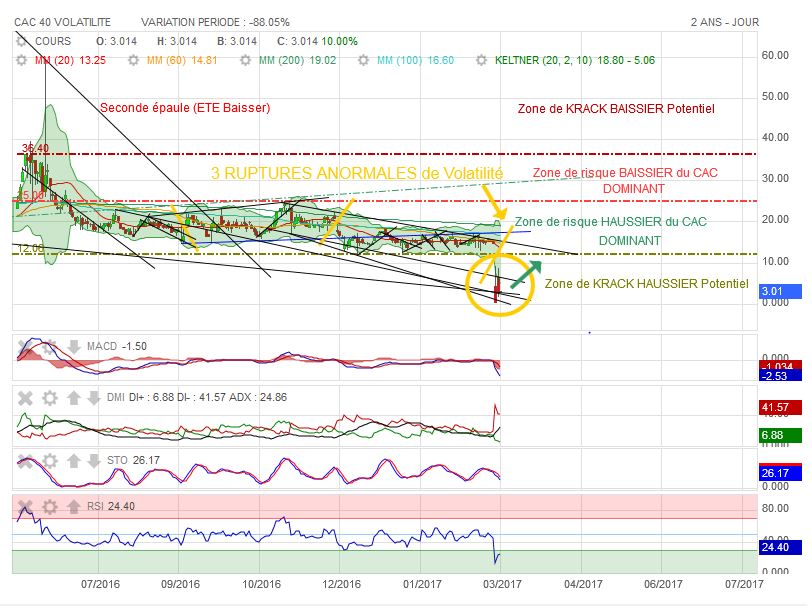Image resolution: width=812 pixels, height=606 pixels.
Task: Click the low value B: 3.014
Action: (x=237, y=41)
